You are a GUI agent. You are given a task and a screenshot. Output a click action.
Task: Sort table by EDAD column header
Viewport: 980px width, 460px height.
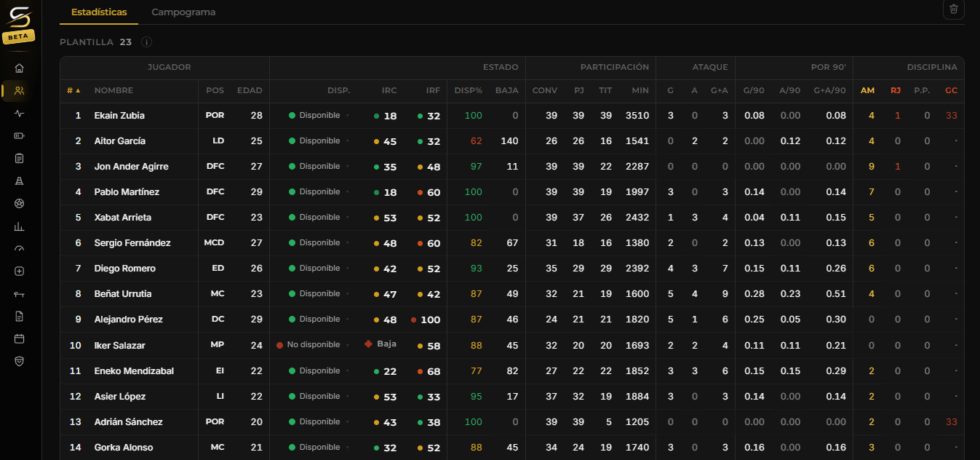click(250, 91)
